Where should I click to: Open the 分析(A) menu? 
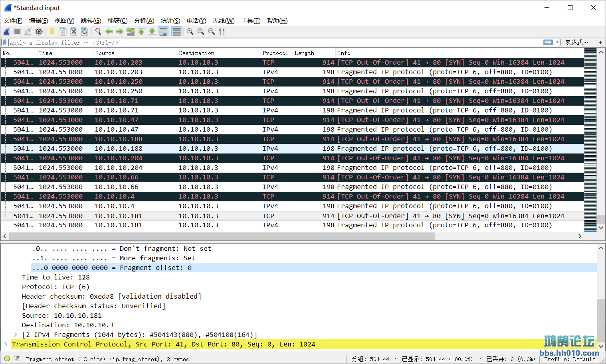(x=144, y=21)
